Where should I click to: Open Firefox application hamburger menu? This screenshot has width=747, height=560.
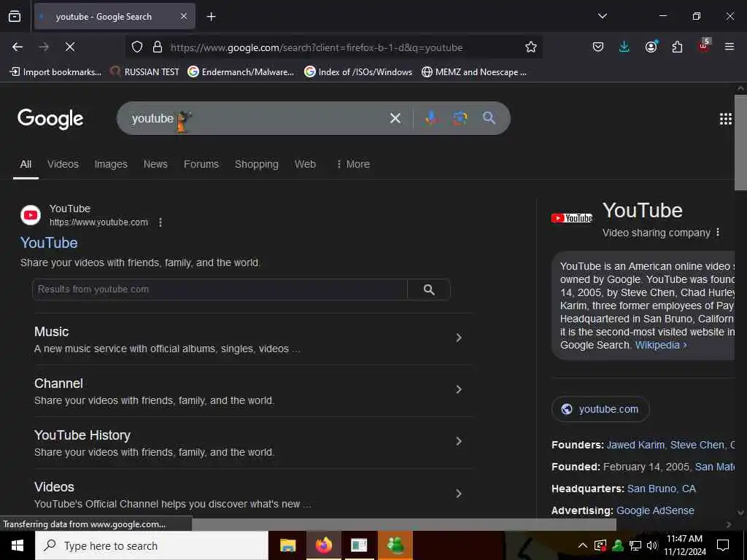click(x=729, y=47)
